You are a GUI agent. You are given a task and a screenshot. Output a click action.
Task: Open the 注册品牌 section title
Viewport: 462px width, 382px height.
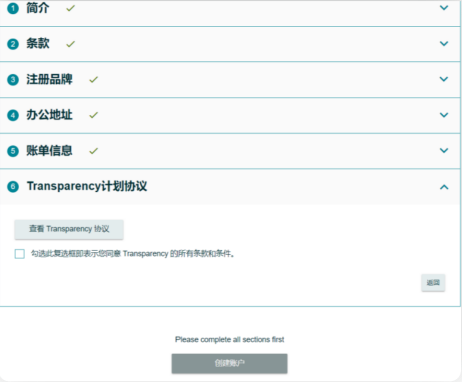[49, 79]
